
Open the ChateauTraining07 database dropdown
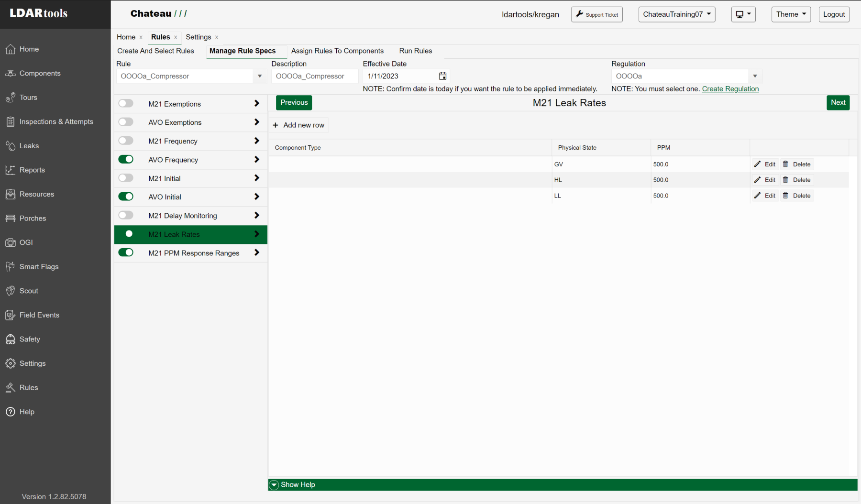[x=676, y=14]
